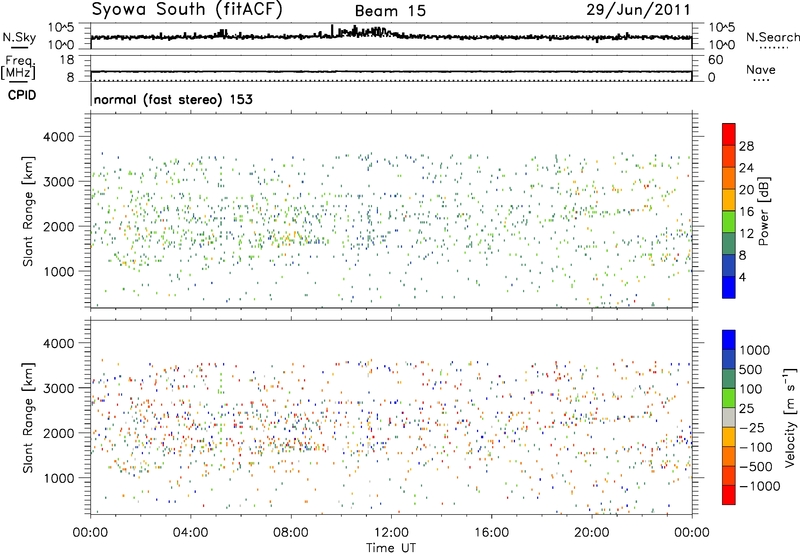
Task: Click the '18' frequency axis value
Action: [66, 60]
